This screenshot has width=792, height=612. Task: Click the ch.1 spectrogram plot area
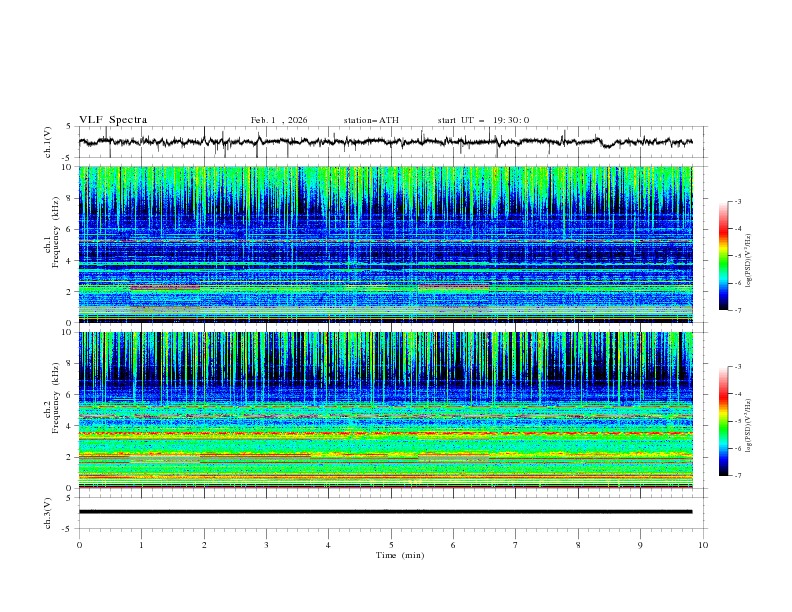coord(385,244)
